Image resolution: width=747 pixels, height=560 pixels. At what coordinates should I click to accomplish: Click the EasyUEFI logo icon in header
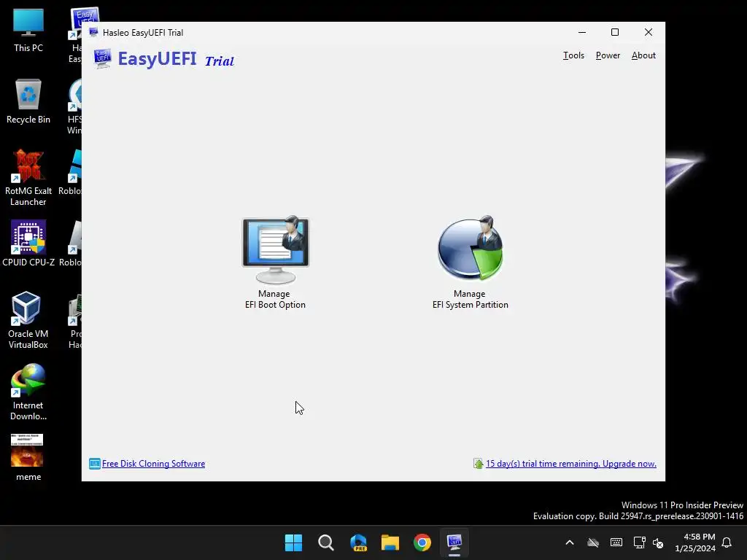102,58
